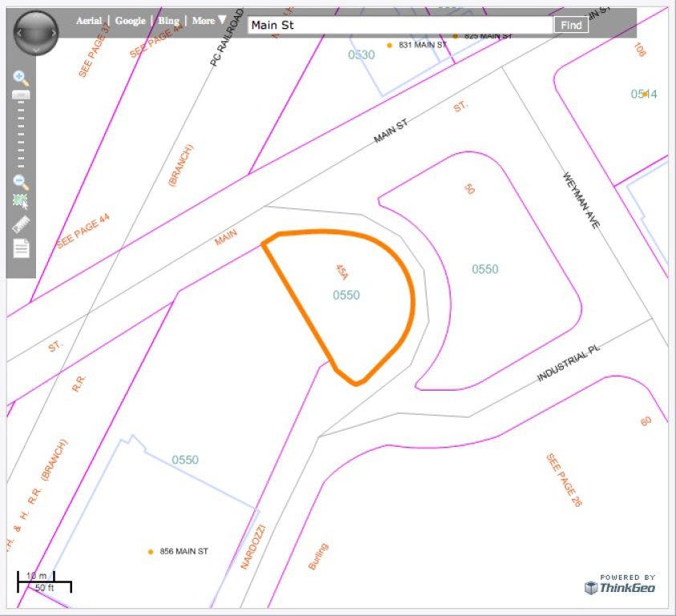
Task: Pan map down with compass arrow
Action: pos(36,49)
